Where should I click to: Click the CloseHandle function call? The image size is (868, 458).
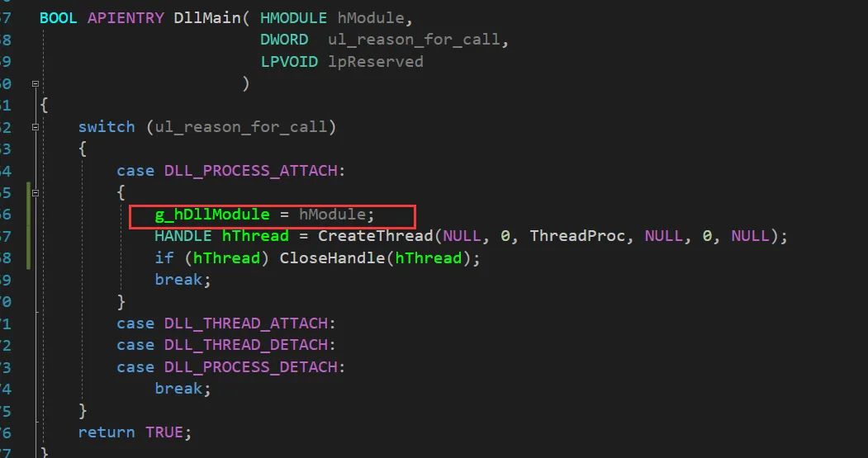click(332, 258)
